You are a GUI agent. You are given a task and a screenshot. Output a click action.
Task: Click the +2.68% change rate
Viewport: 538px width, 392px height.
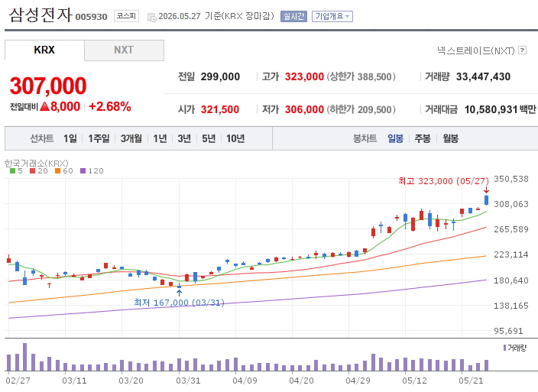pyautogui.click(x=110, y=107)
